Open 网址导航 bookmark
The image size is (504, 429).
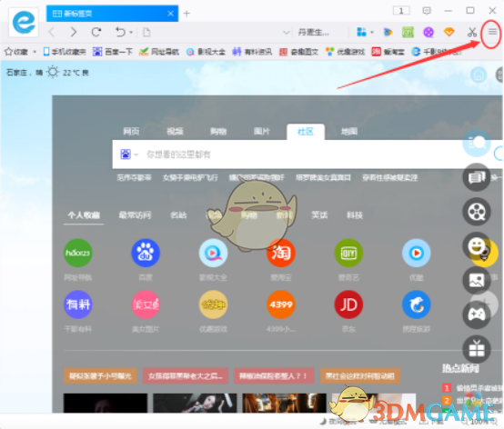[x=159, y=52]
